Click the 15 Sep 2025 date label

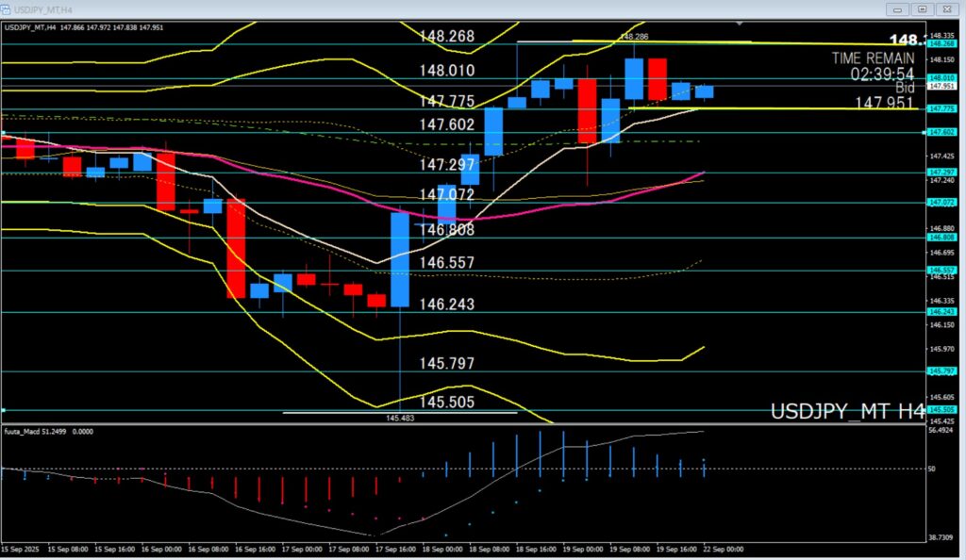pyautogui.click(x=19, y=549)
